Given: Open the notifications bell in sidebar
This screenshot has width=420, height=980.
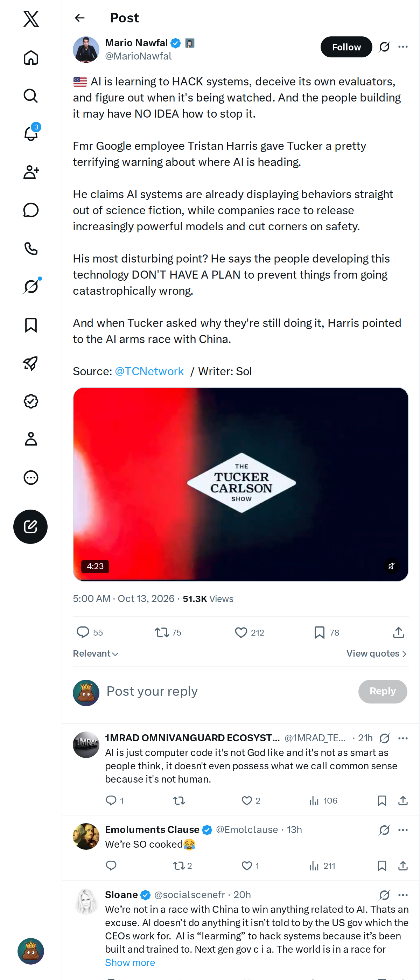Looking at the screenshot, I should [31, 134].
